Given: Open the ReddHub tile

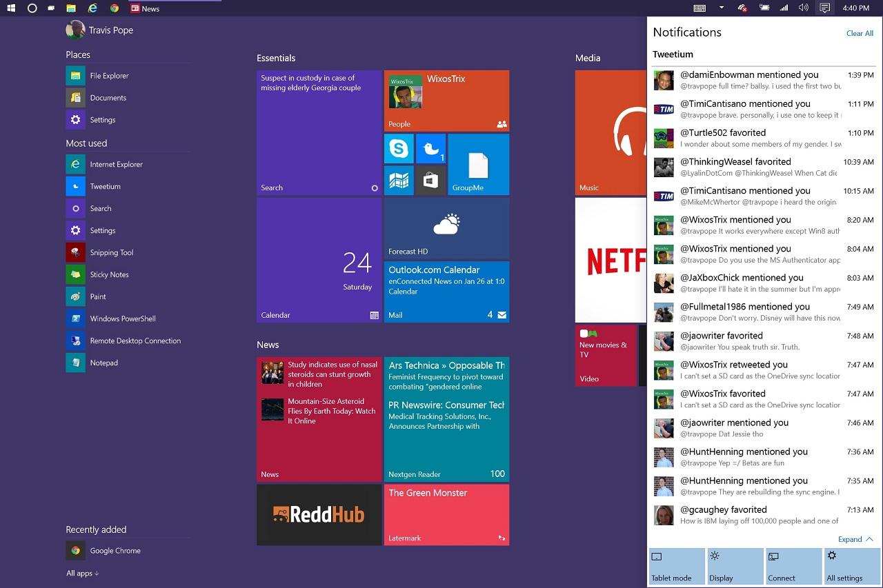Looking at the screenshot, I should (319, 514).
